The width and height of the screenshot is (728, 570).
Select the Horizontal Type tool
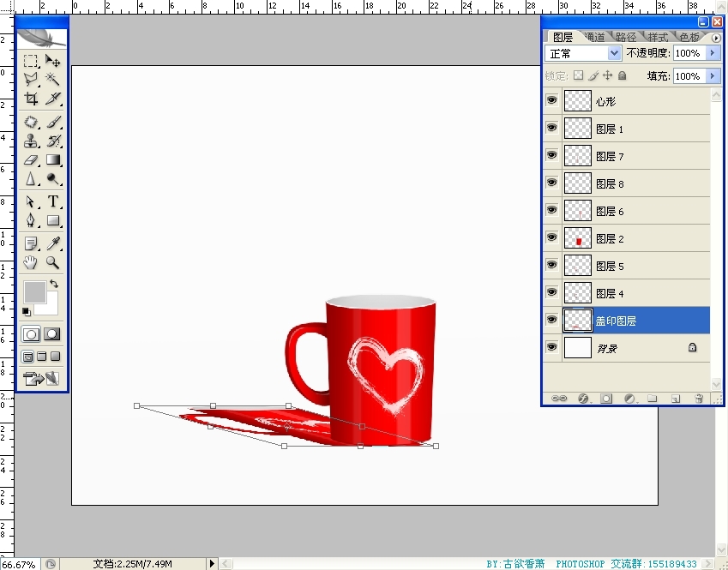tap(53, 201)
